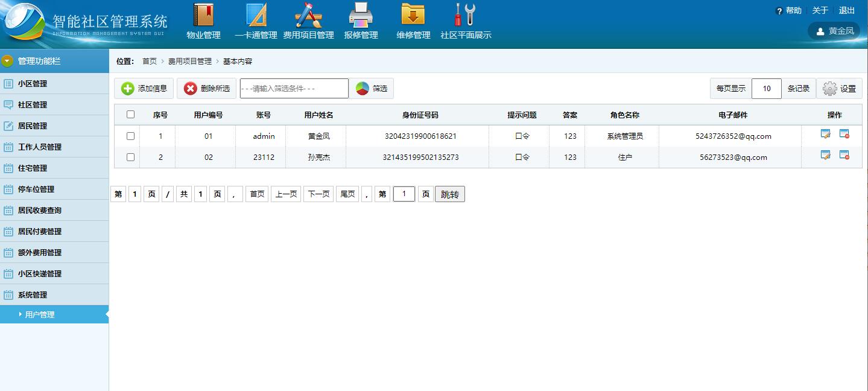Check the row for user 黄金凤

tap(130, 135)
